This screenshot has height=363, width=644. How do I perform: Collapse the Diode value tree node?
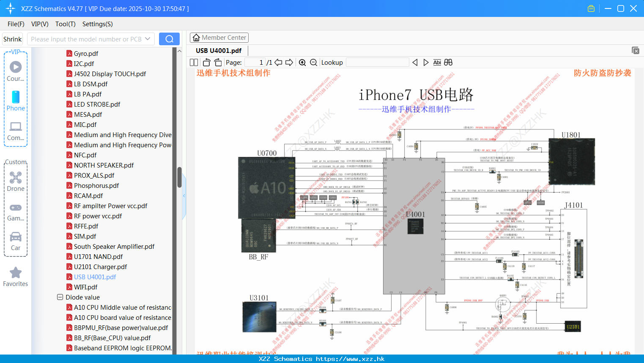(x=60, y=297)
